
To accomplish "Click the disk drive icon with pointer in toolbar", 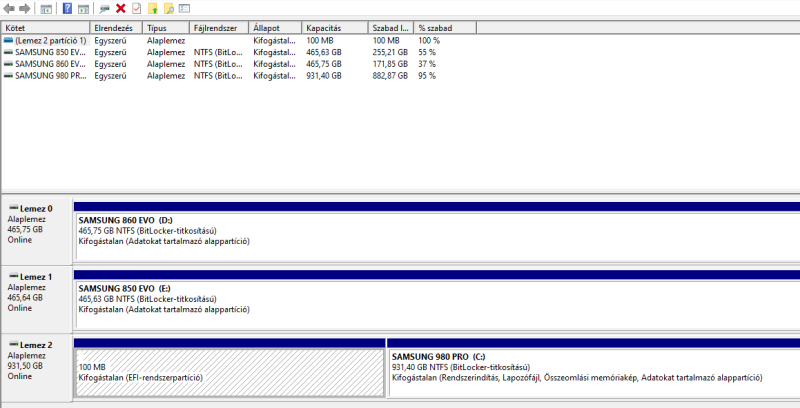I will click(x=105, y=9).
